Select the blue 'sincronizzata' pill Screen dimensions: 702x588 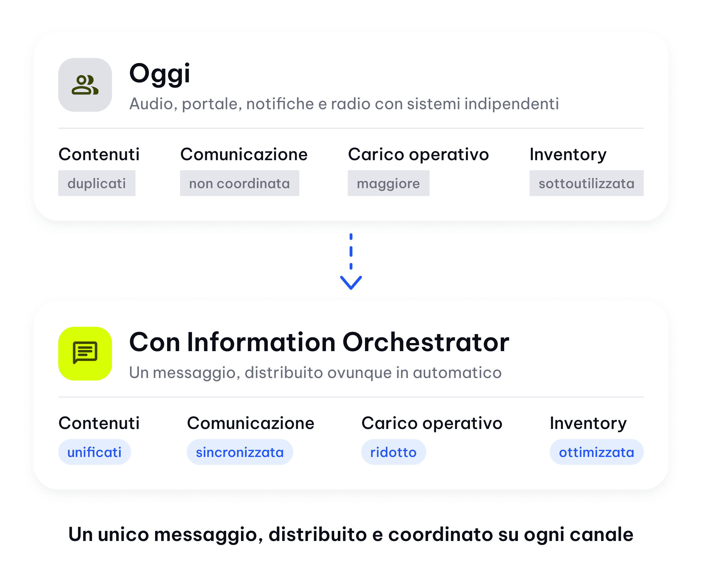coord(240,452)
